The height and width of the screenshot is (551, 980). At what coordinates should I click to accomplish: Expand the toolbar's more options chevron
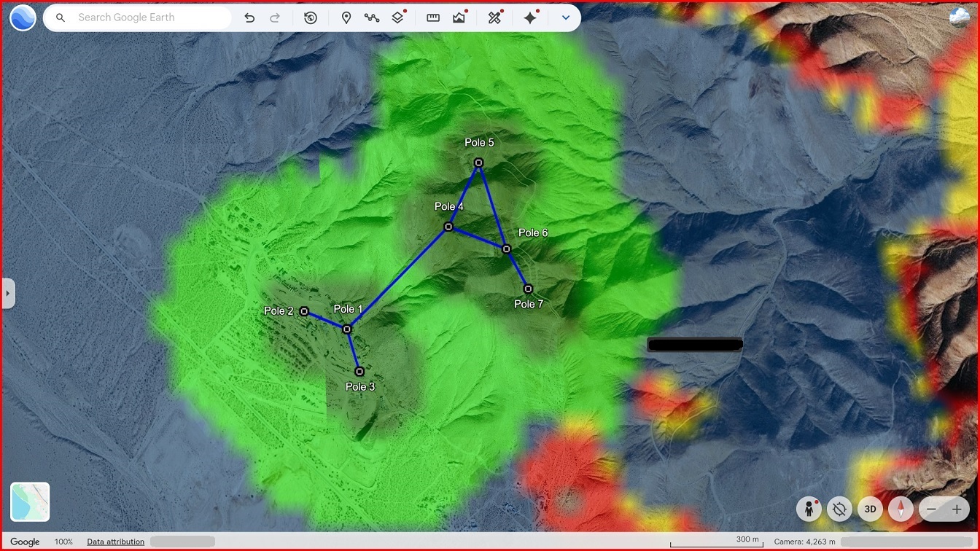click(x=565, y=17)
